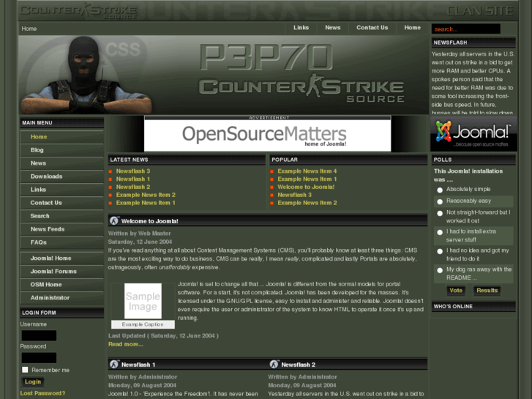Select Not straight-forward but I worked it out
Image resolution: width=532 pixels, height=399 pixels.
(440, 213)
